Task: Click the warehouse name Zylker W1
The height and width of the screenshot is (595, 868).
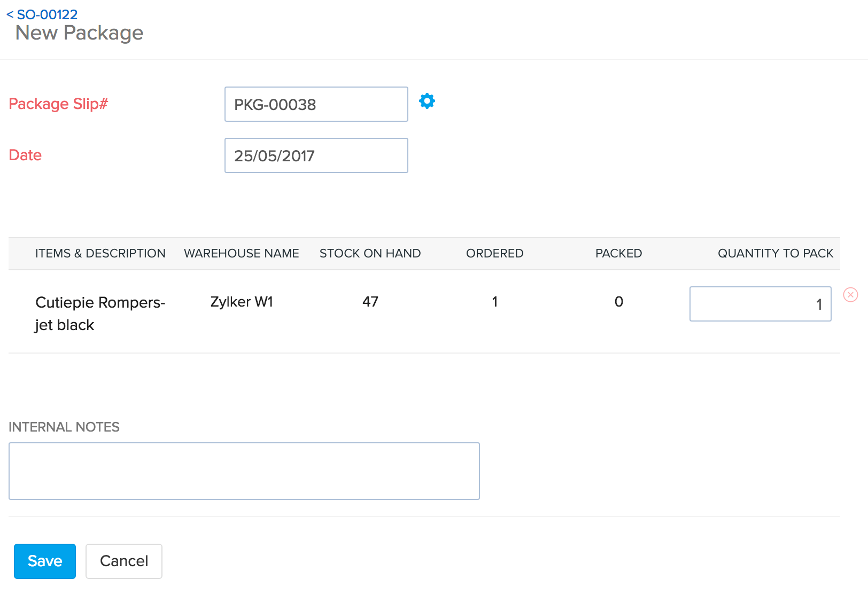Action: (241, 302)
